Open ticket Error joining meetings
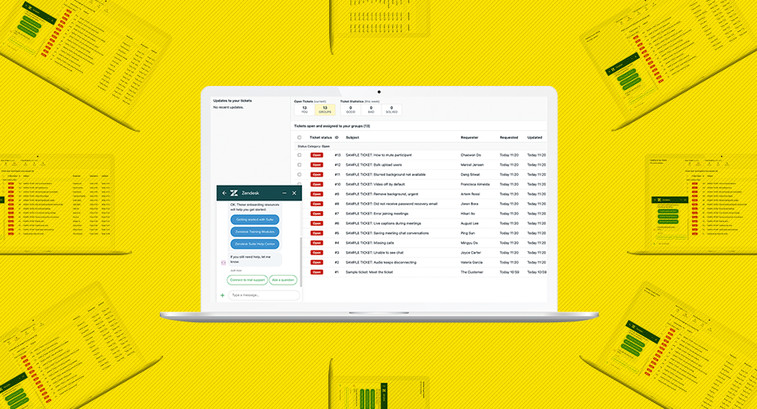 (x=377, y=213)
